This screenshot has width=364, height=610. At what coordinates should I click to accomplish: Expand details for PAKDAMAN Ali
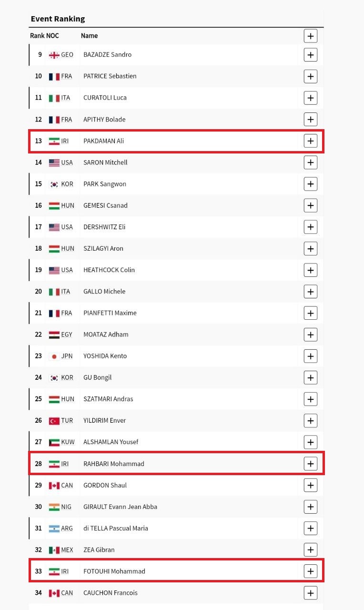(x=310, y=141)
